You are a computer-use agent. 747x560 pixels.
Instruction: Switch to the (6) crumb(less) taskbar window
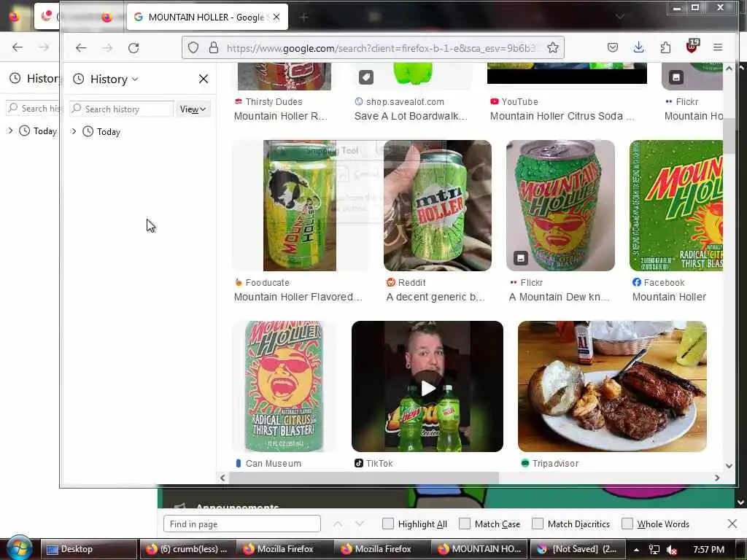click(x=186, y=549)
